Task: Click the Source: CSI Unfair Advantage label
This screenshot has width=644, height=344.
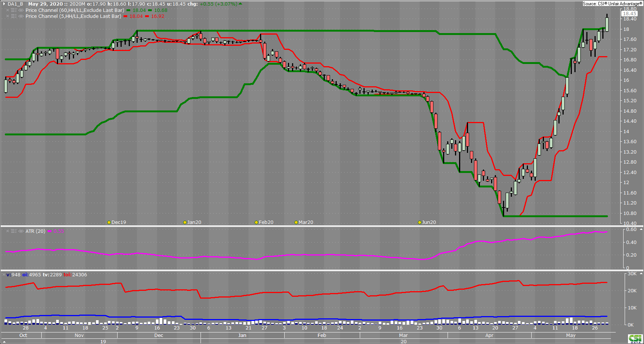Action: pyautogui.click(x=612, y=4)
